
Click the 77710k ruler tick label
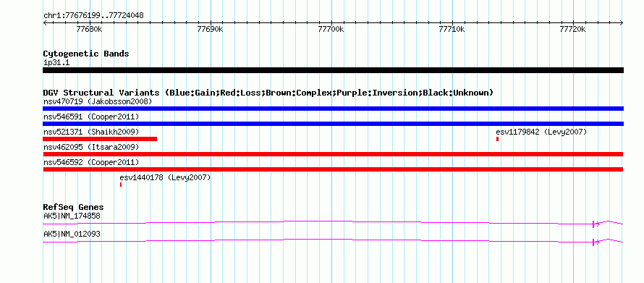(x=452, y=29)
